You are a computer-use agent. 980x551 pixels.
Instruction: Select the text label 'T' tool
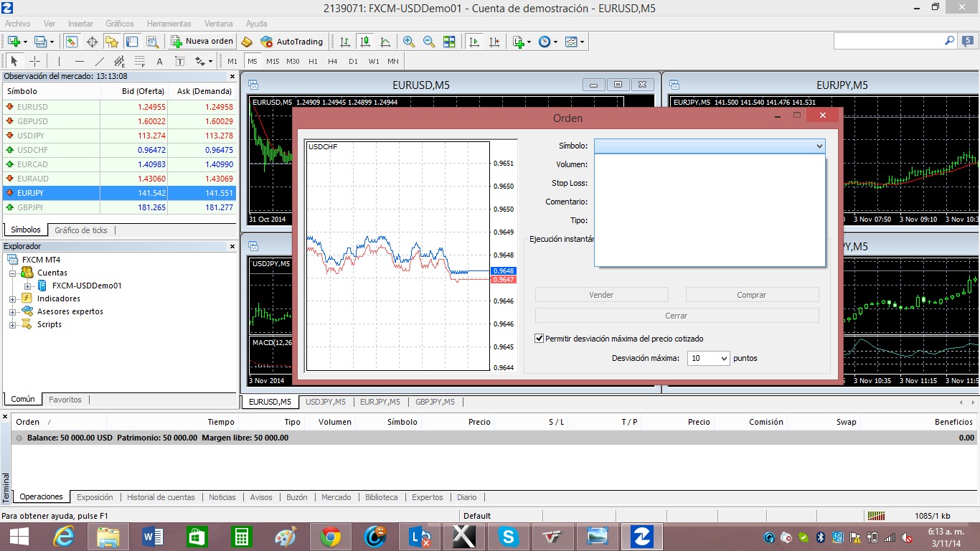tap(179, 61)
